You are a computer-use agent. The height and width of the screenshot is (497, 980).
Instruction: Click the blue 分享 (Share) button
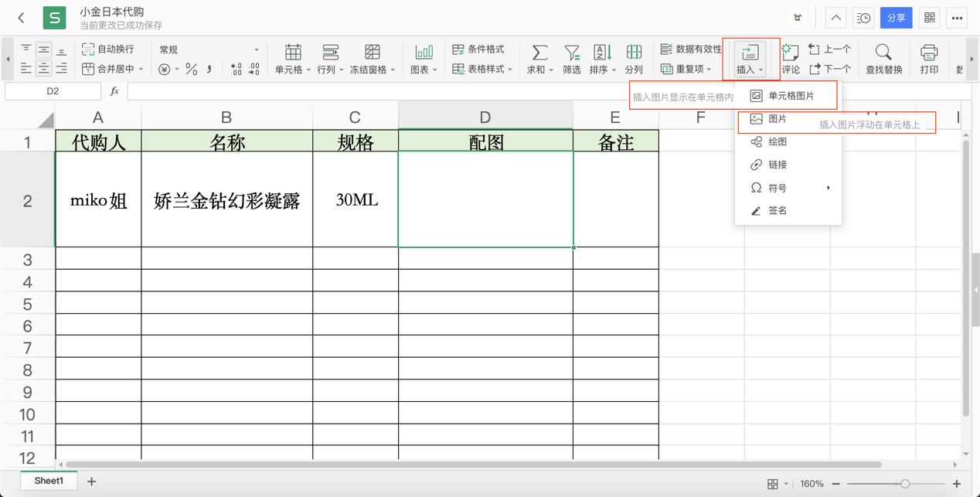click(x=896, y=17)
